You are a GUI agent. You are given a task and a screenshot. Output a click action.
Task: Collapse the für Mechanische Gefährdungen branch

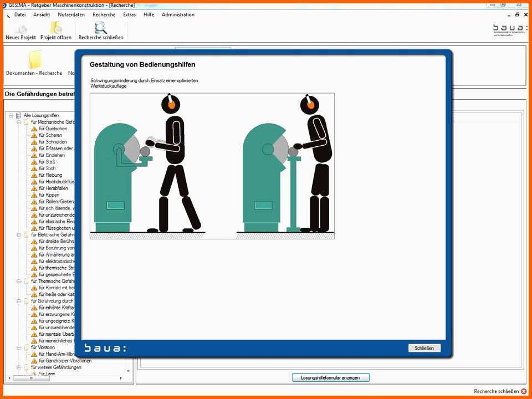pos(19,122)
